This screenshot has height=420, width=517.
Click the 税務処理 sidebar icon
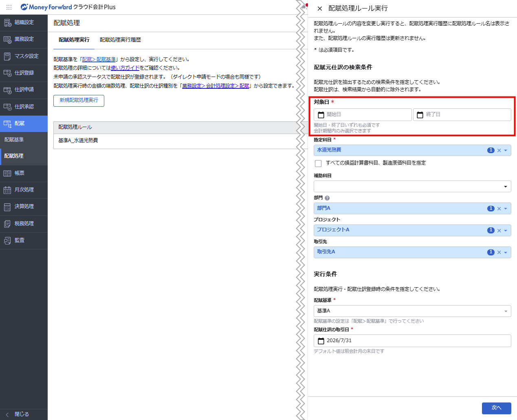[7, 224]
